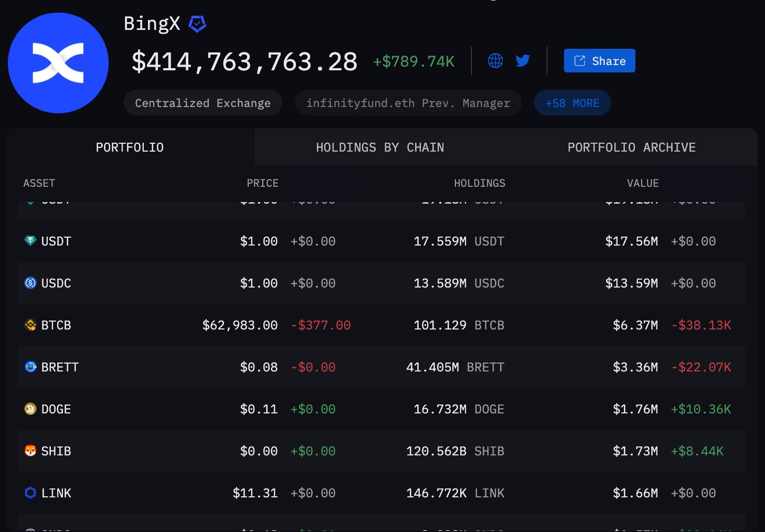Open BingX's Twitter via the bird icon
Viewport: 765px width, 532px height.
(x=523, y=60)
